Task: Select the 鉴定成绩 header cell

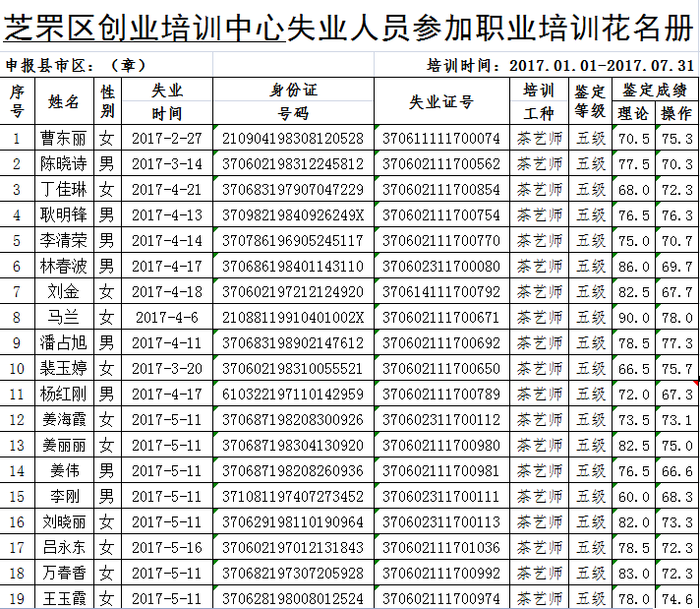Action: click(655, 90)
